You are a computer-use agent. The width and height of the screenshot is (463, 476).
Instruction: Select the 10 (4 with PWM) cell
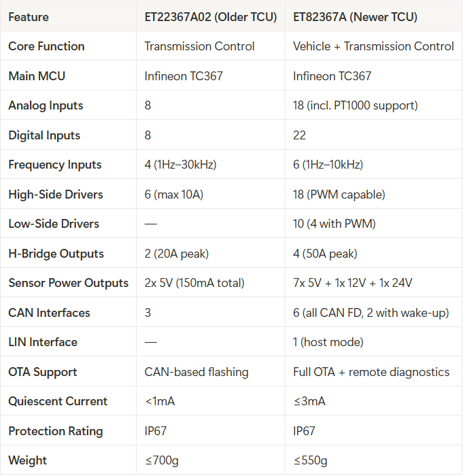coord(335,224)
